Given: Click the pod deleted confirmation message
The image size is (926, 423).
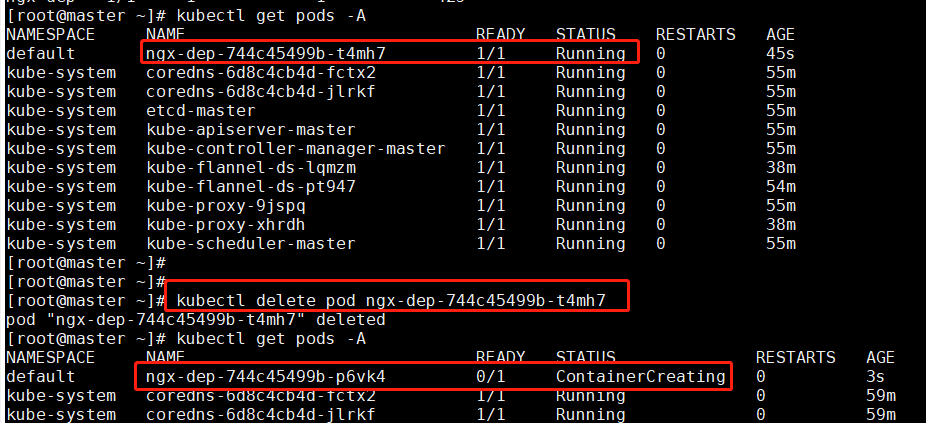Looking at the screenshot, I should [x=195, y=320].
